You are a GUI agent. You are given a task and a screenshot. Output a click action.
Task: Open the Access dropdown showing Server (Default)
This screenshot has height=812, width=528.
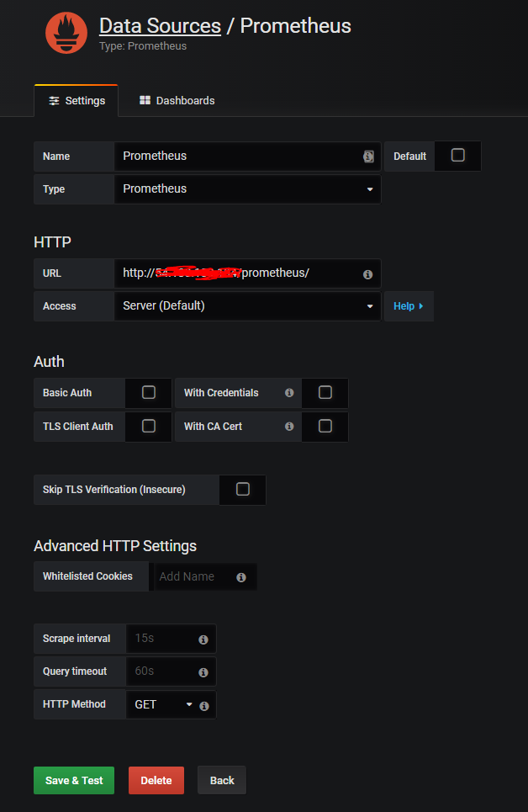tap(247, 306)
